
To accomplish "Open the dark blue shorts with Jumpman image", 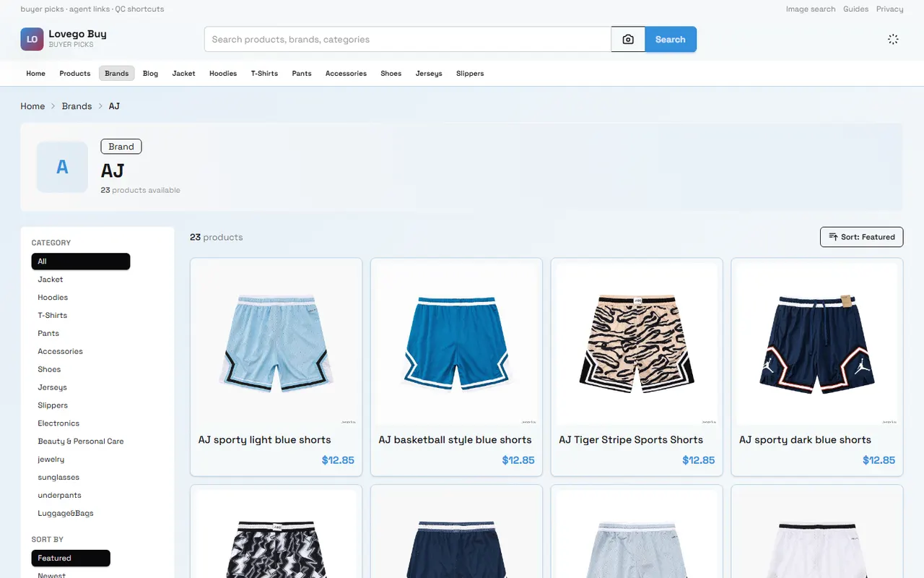I will point(817,343).
